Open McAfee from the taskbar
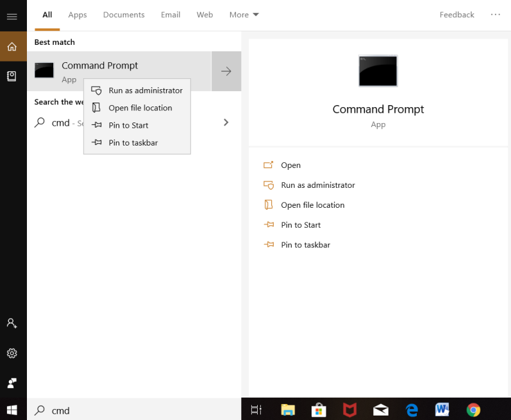Viewport: 511px width, 420px height. 349,410
